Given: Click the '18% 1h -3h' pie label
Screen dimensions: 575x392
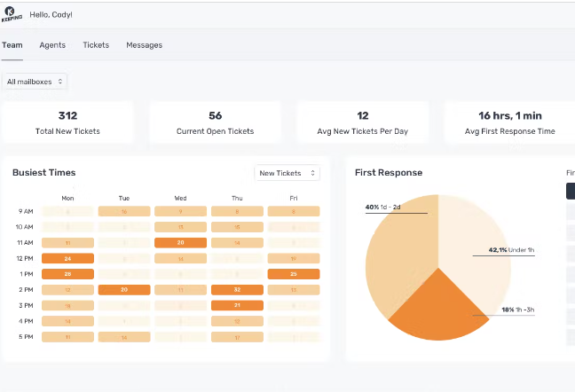Looking at the screenshot, I should 518,310.
